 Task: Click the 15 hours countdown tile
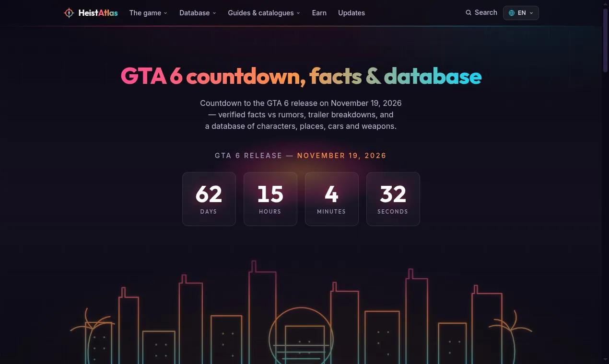[x=270, y=199]
